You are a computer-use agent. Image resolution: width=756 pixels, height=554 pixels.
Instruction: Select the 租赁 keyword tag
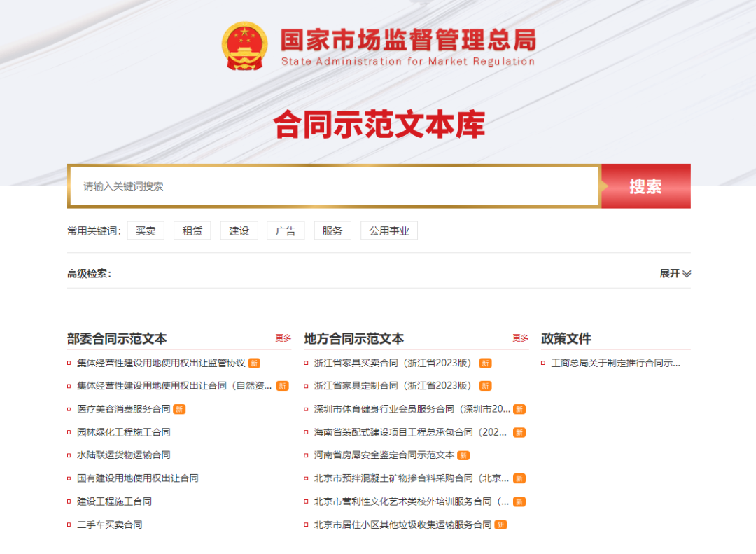tap(192, 230)
